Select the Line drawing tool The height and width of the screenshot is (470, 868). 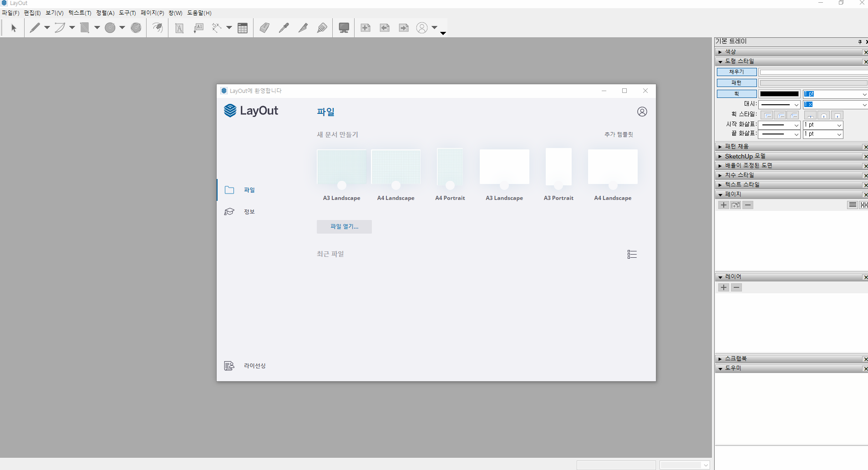tap(35, 28)
